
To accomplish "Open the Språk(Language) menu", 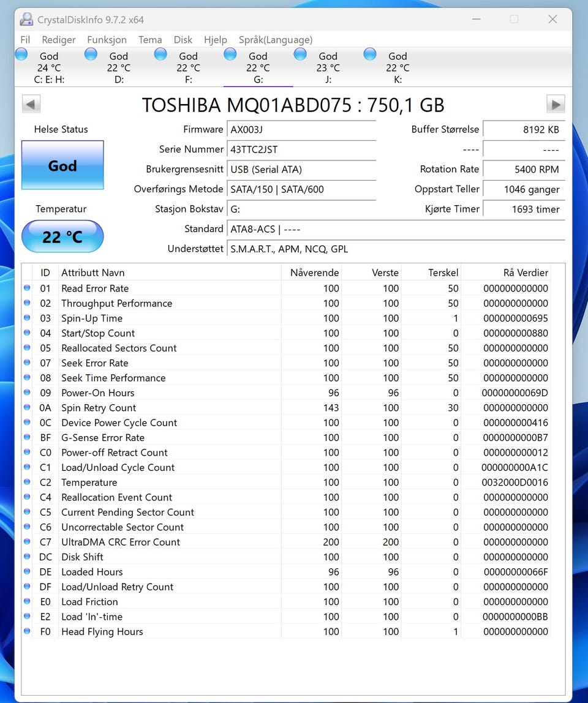I will click(276, 39).
